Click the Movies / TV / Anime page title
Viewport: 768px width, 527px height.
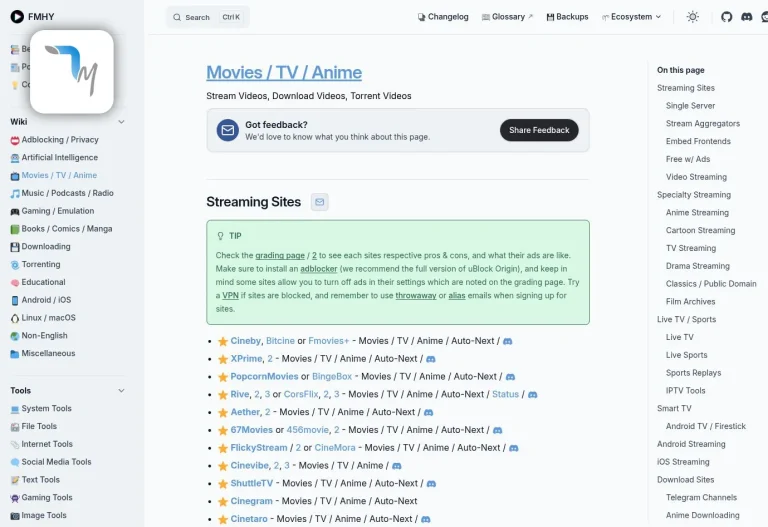(x=284, y=72)
